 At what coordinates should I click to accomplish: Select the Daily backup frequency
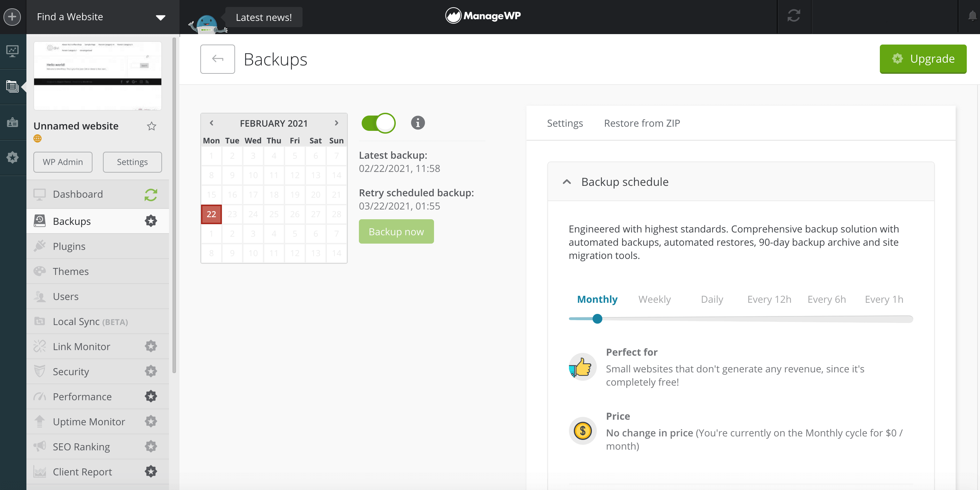pos(712,299)
